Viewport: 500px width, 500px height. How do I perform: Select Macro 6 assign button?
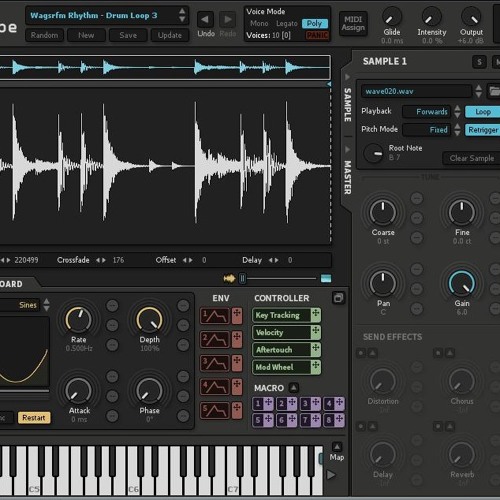pos(287,420)
